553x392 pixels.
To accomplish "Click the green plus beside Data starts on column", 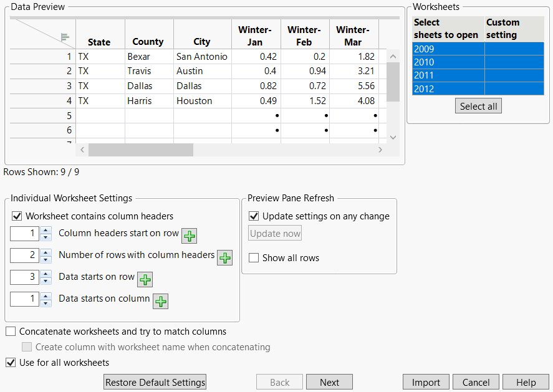I will click(160, 301).
